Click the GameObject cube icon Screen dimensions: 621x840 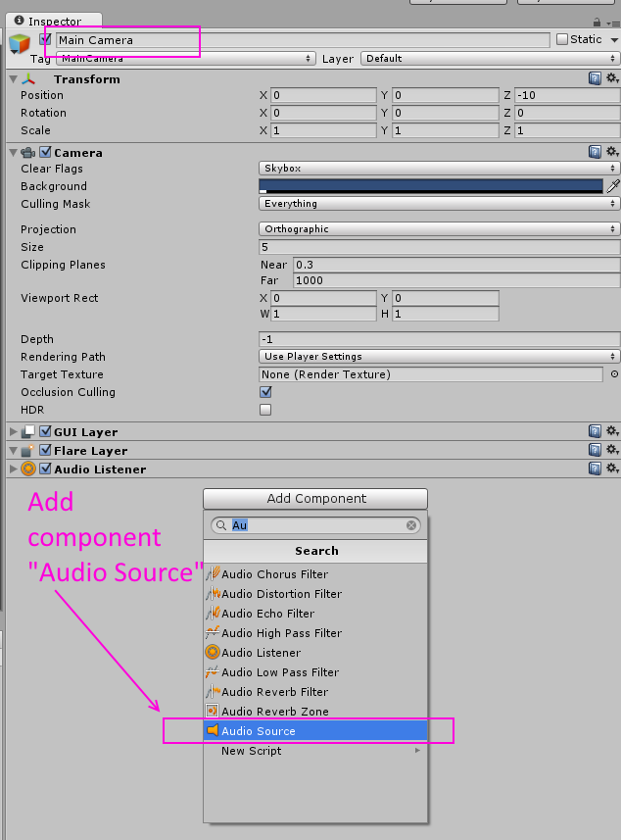click(x=20, y=44)
